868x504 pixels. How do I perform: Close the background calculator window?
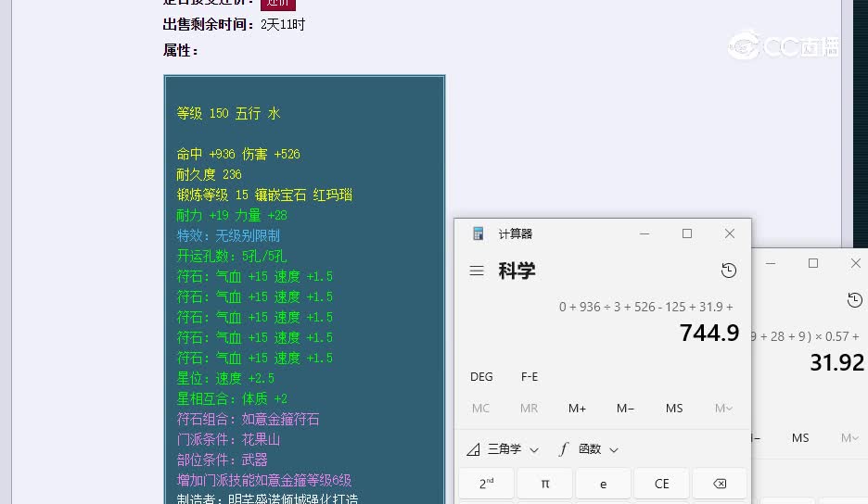tap(855, 263)
